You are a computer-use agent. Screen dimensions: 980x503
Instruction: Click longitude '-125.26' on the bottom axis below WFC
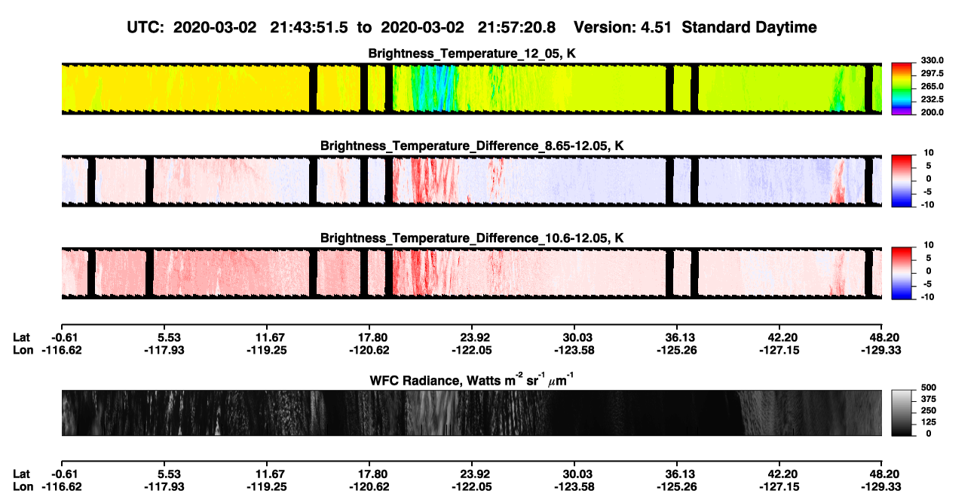pos(676,486)
